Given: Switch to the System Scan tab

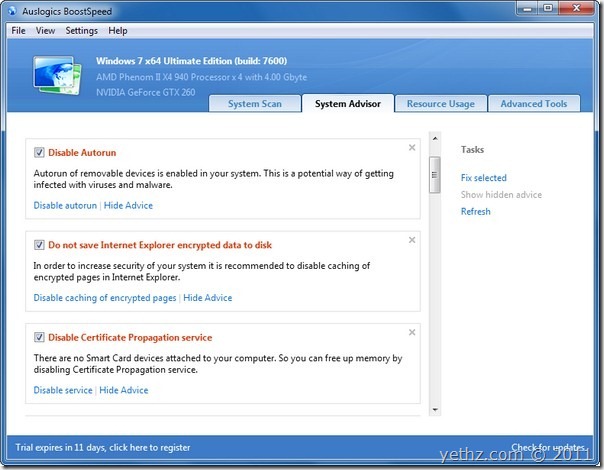Looking at the screenshot, I should 254,104.
